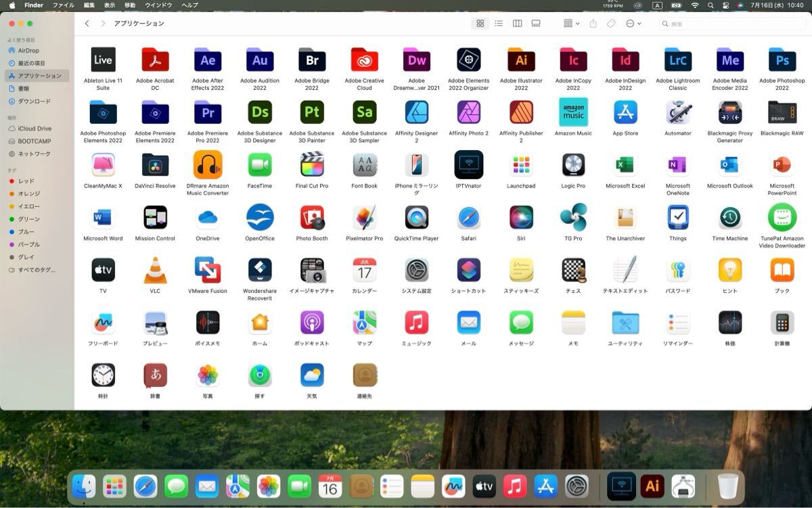Select VLC cone icon
Viewport: 812px width, 508px height.
(155, 270)
